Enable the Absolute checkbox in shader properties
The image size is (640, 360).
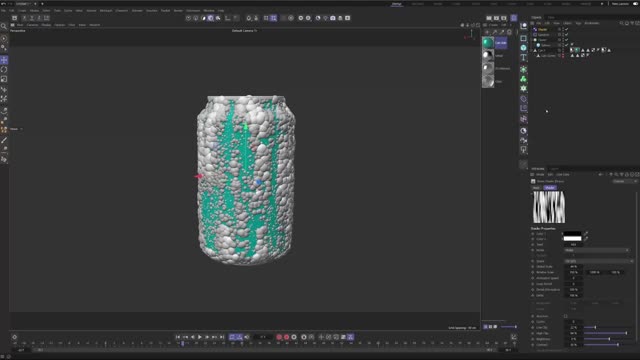[565, 316]
